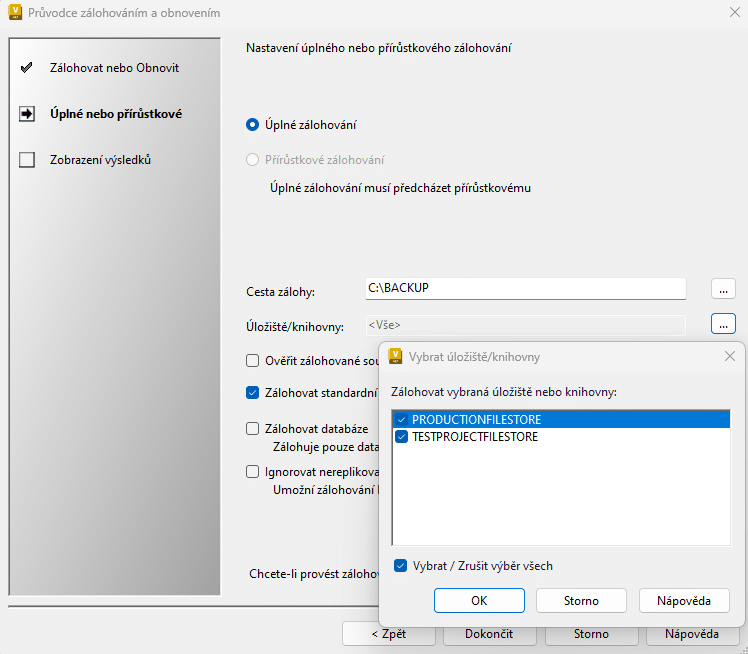Viewport: 748px width, 654px height.
Task: Tick the Zálohovat databáze checkbox
Action: [x=252, y=429]
